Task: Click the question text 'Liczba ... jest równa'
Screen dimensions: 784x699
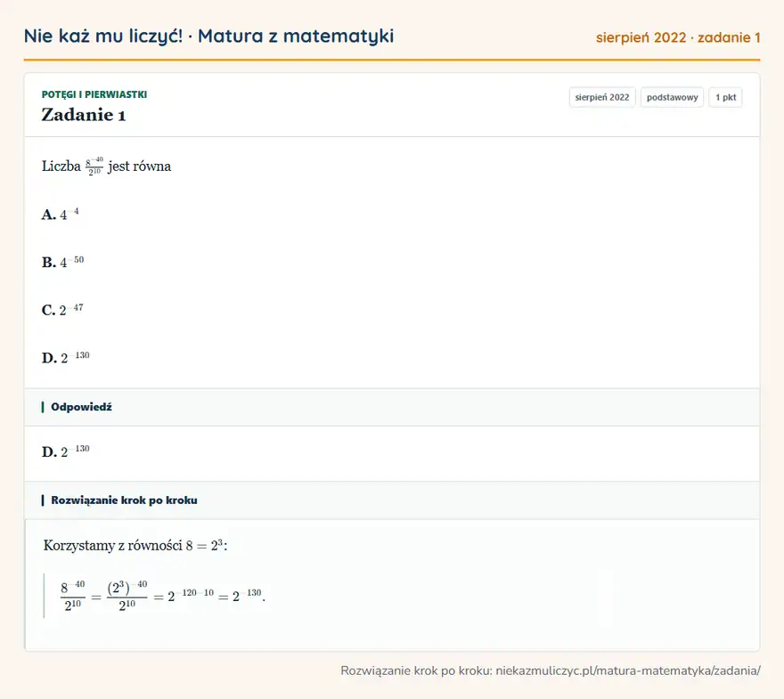Action: click(x=107, y=166)
